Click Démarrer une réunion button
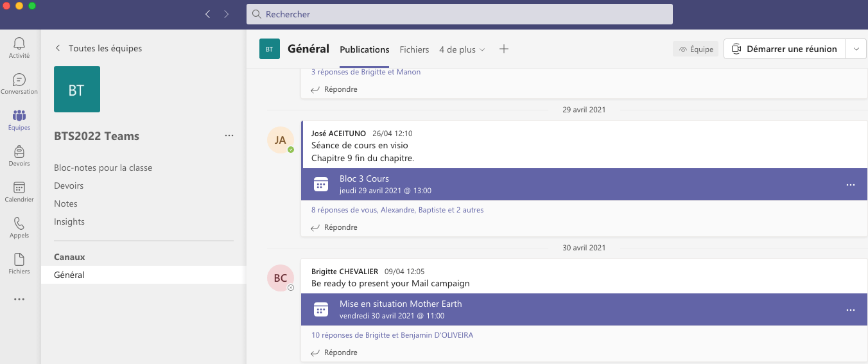 tap(785, 49)
